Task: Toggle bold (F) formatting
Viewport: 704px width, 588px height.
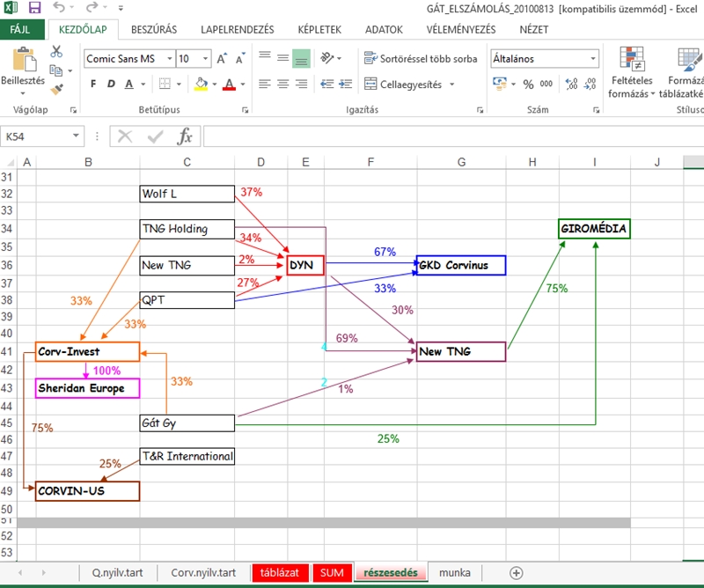Action: point(93,84)
